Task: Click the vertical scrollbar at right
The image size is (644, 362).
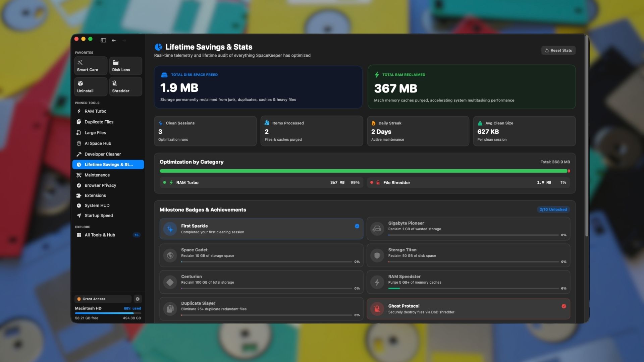Action: pos(587,136)
